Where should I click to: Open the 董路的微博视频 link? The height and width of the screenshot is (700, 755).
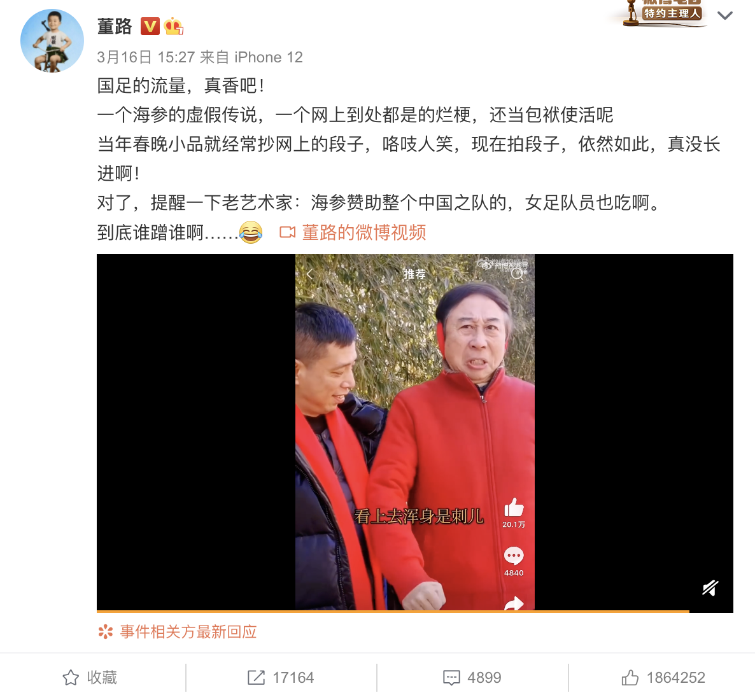pyautogui.click(x=364, y=232)
